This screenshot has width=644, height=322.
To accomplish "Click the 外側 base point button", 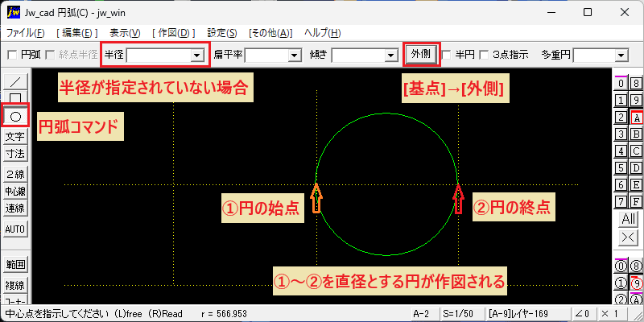I will pos(421,54).
